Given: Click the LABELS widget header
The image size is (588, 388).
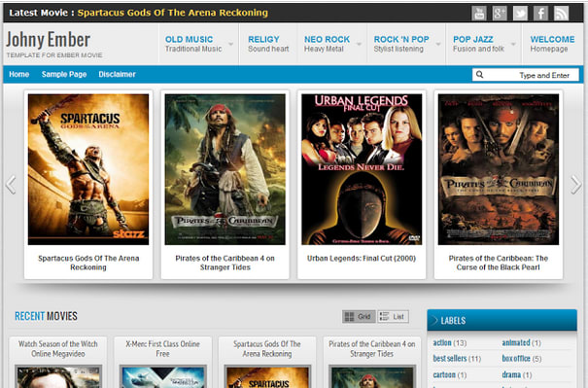Looking at the screenshot, I should click(502, 321).
